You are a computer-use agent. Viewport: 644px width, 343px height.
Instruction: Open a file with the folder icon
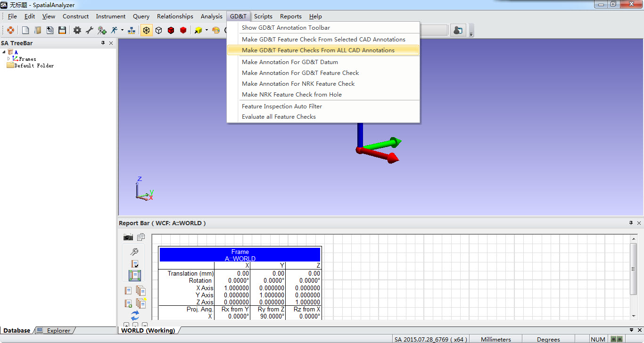click(x=38, y=30)
